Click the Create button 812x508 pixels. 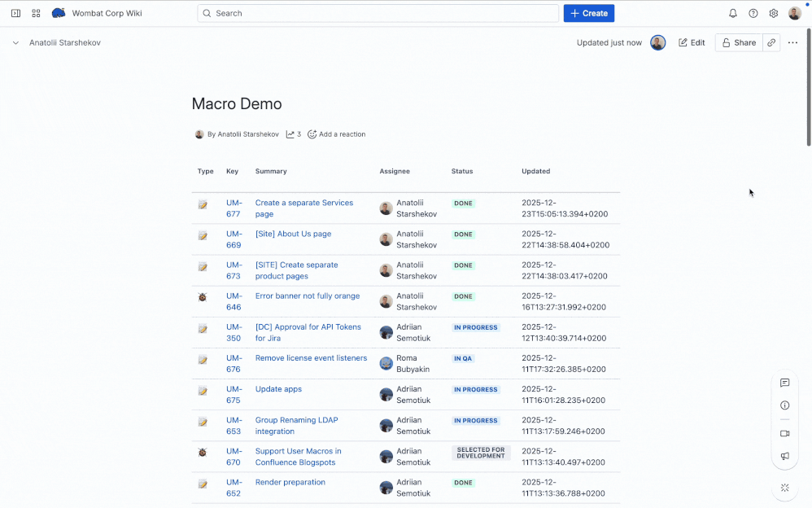(589, 14)
